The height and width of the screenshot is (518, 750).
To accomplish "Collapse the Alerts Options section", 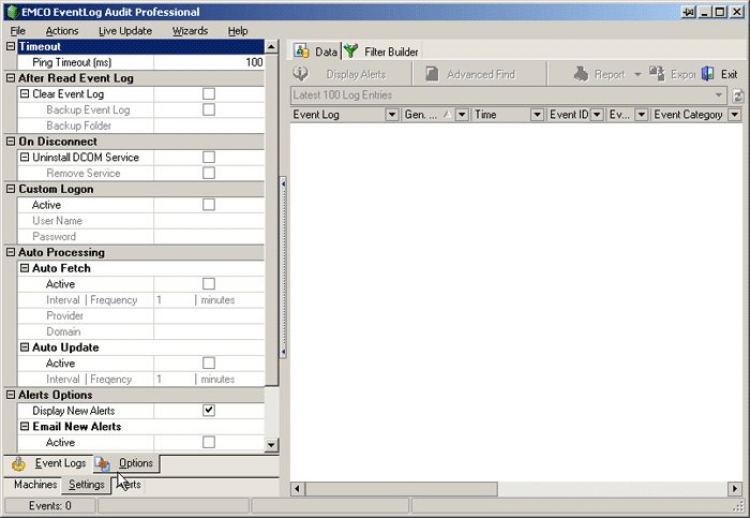I will click(11, 395).
